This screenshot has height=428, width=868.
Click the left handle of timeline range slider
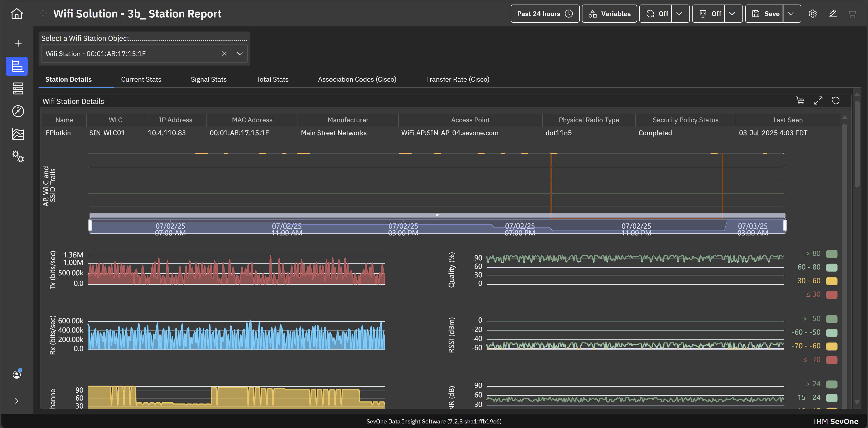(90, 225)
